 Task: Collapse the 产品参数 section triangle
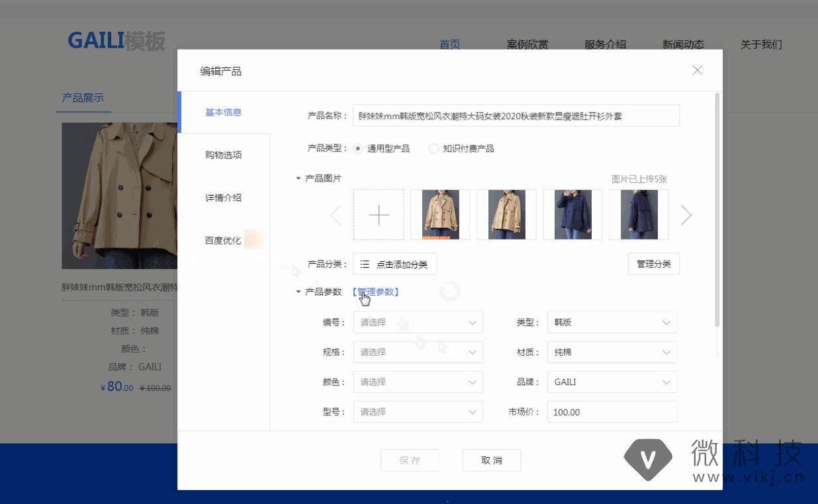[x=298, y=292]
